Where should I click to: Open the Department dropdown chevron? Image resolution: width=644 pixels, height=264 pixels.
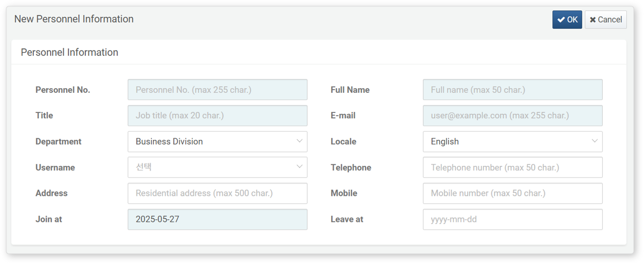click(299, 141)
